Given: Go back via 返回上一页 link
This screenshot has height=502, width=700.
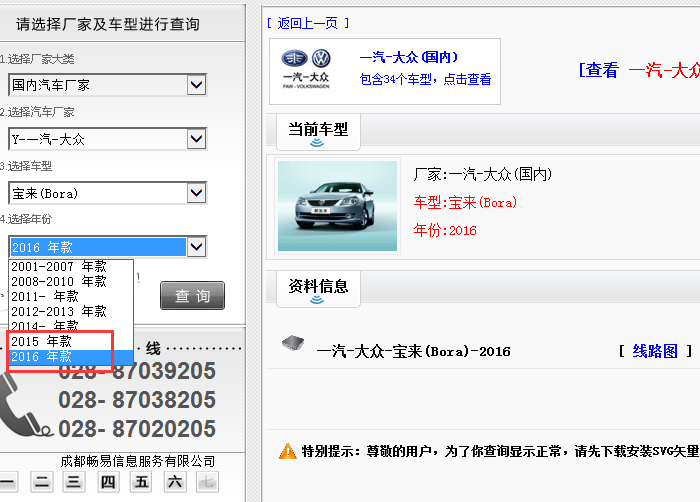Looking at the screenshot, I should click(x=308, y=23).
